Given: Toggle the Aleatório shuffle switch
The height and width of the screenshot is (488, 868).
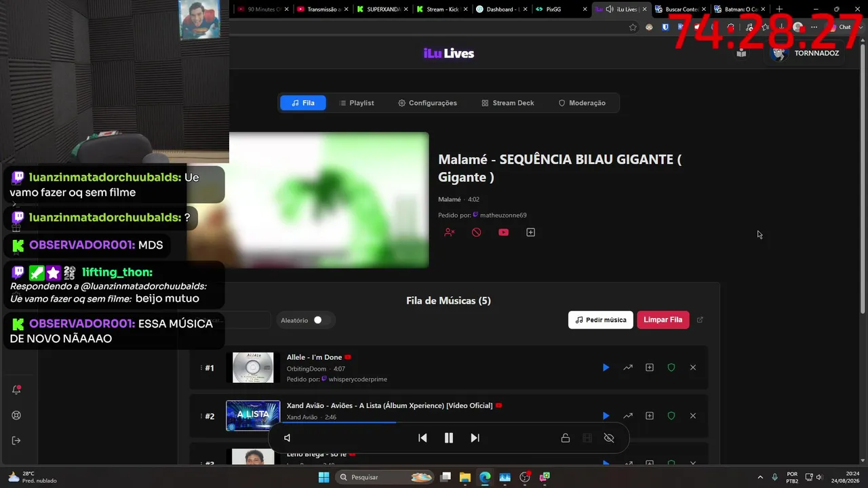Looking at the screenshot, I should pos(321,320).
